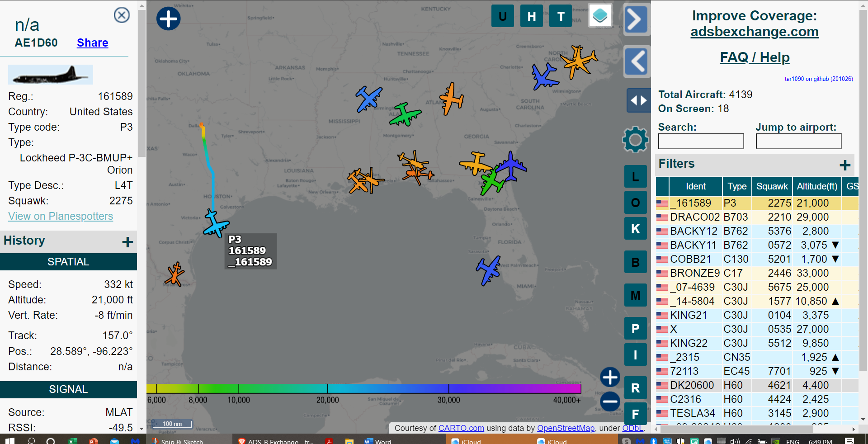Zoom out the map
Viewport: 868px width, 444px height.
pos(610,401)
